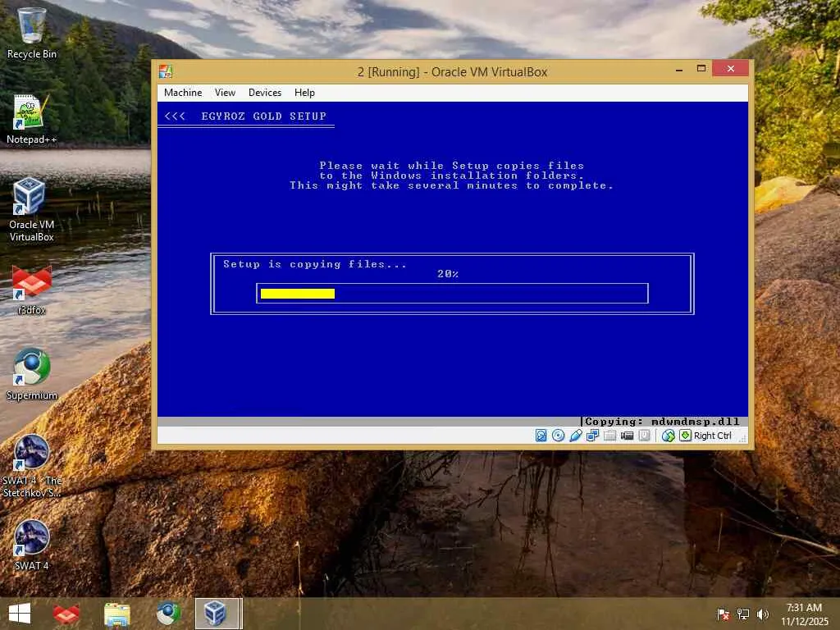
Task: Click the keyboard capture arrow icon
Action: [x=685, y=436]
